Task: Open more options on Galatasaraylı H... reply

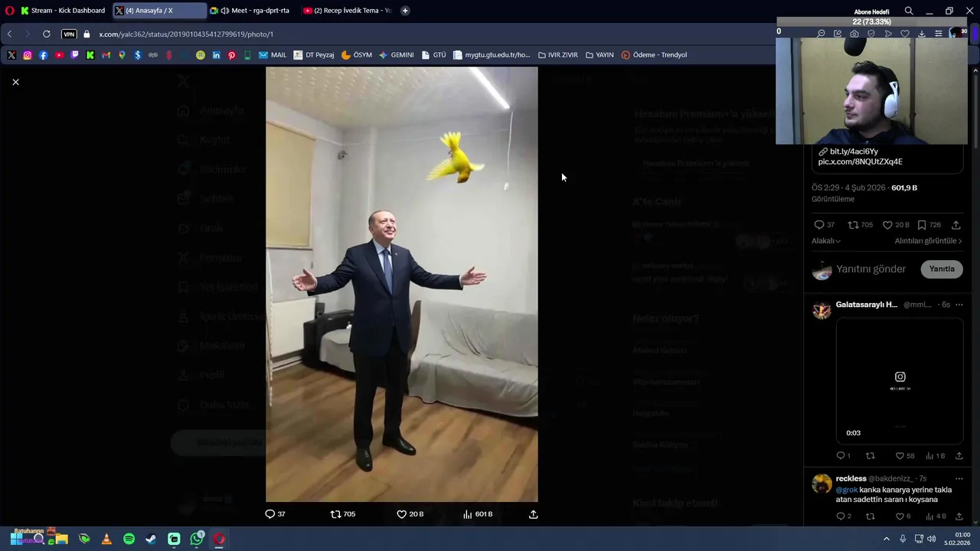Action: [x=959, y=305]
